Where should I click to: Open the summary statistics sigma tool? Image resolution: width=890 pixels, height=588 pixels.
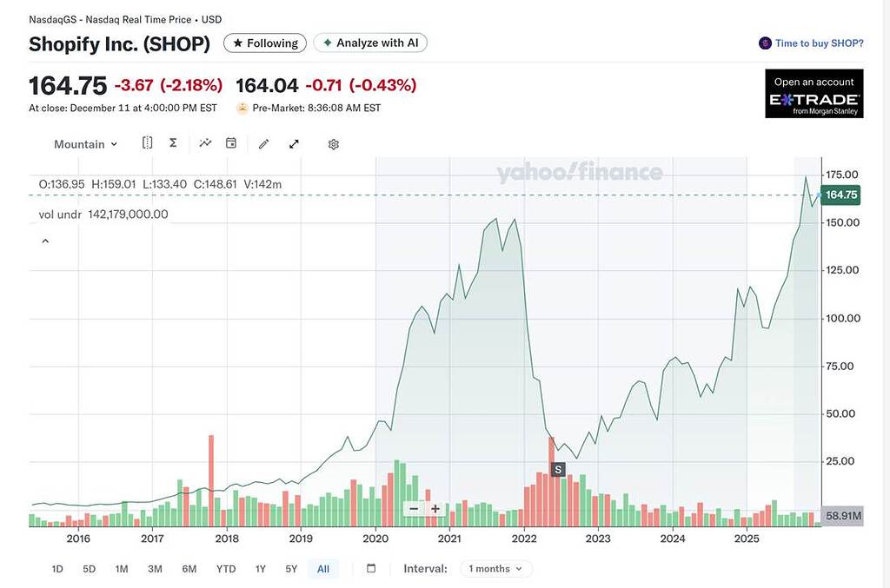tap(172, 143)
